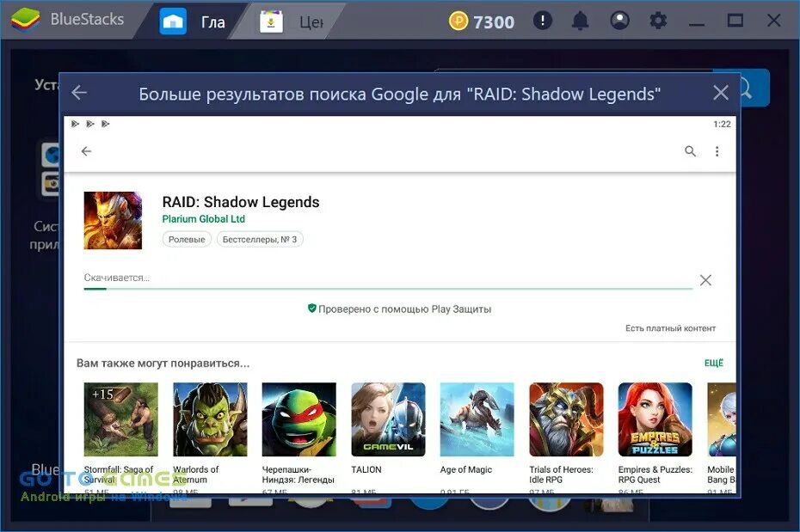Screen dimensions: 800x532
Task: Click the BlueStacks logo
Action: click(x=26, y=21)
